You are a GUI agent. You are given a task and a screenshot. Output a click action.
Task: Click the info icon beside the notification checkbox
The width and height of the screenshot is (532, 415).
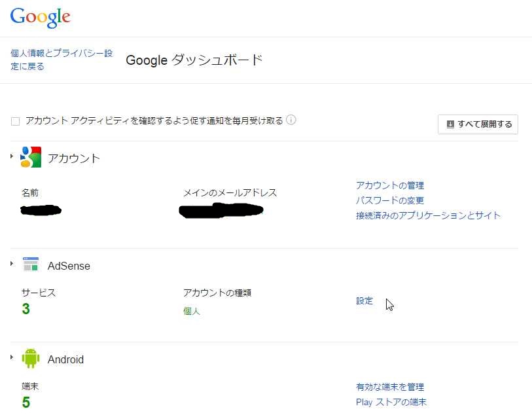pyautogui.click(x=291, y=120)
